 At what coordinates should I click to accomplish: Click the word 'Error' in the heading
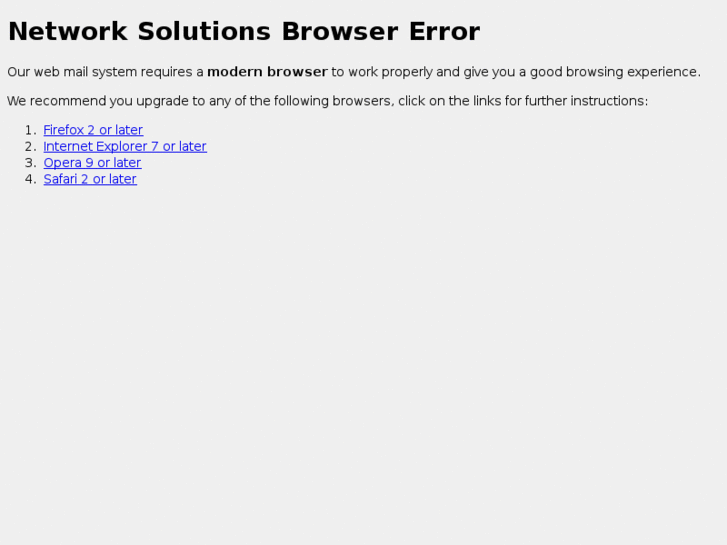tap(444, 32)
